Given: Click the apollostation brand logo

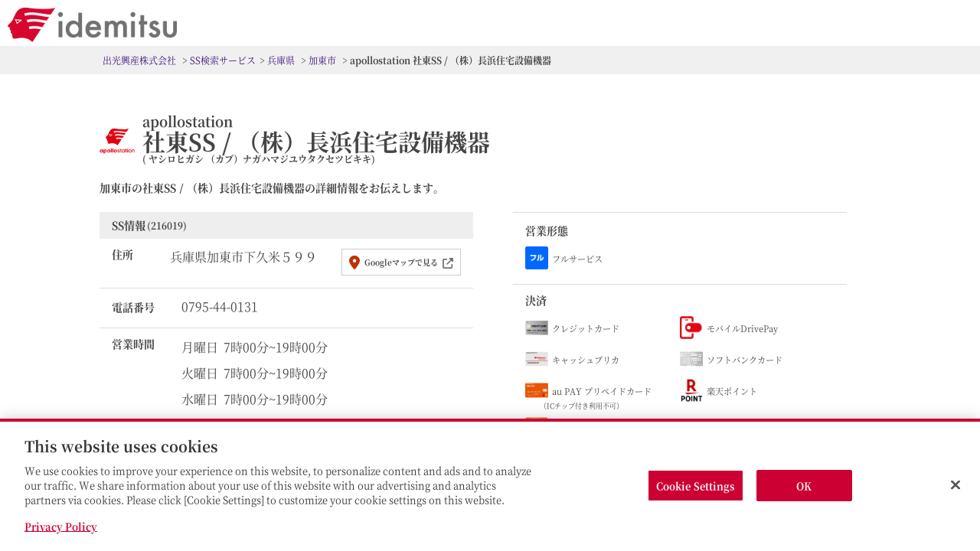Looking at the screenshot, I should coord(117,141).
